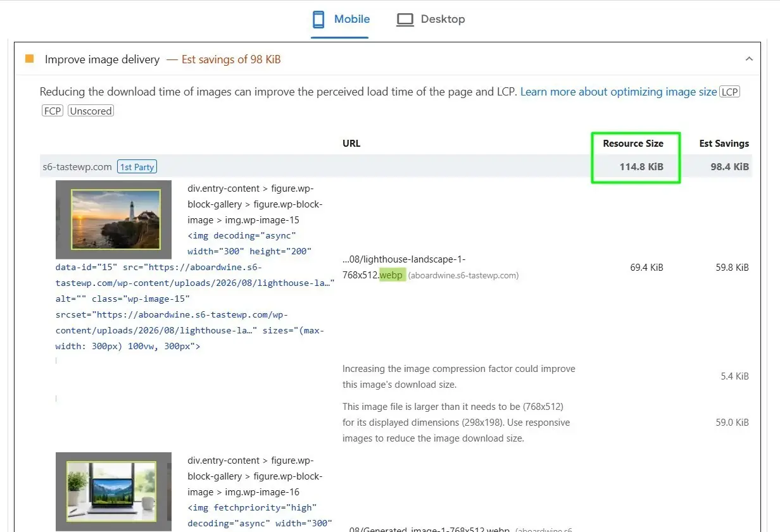Click the Est savings of 98 KiB text

pos(231,59)
